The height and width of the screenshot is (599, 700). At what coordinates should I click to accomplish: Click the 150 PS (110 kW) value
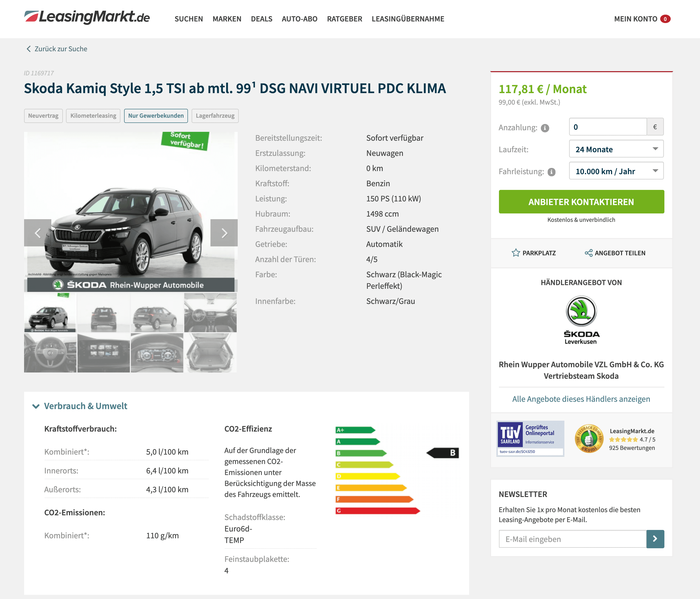click(393, 199)
